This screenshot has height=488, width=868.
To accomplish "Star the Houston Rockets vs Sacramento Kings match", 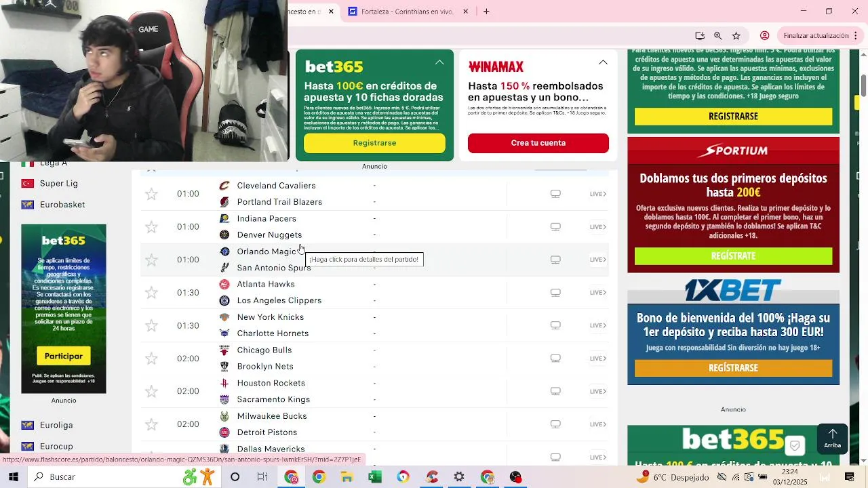I will click(151, 391).
